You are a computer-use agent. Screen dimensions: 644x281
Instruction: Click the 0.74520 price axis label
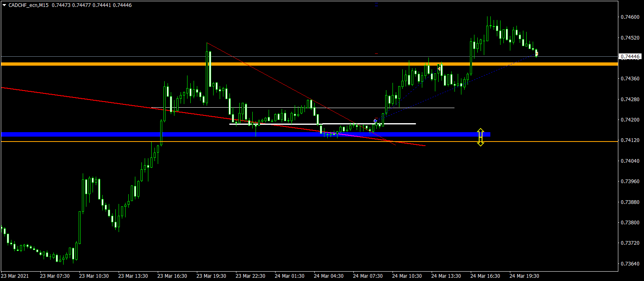click(x=630, y=38)
